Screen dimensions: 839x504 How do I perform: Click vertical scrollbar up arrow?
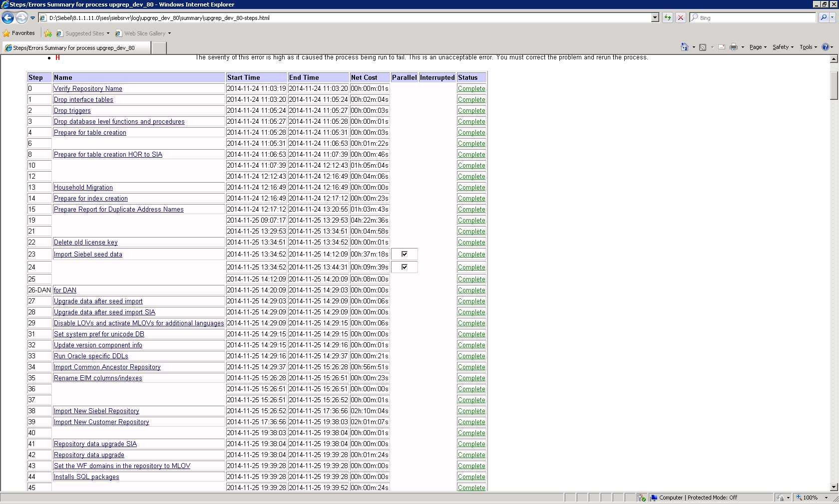click(834, 59)
